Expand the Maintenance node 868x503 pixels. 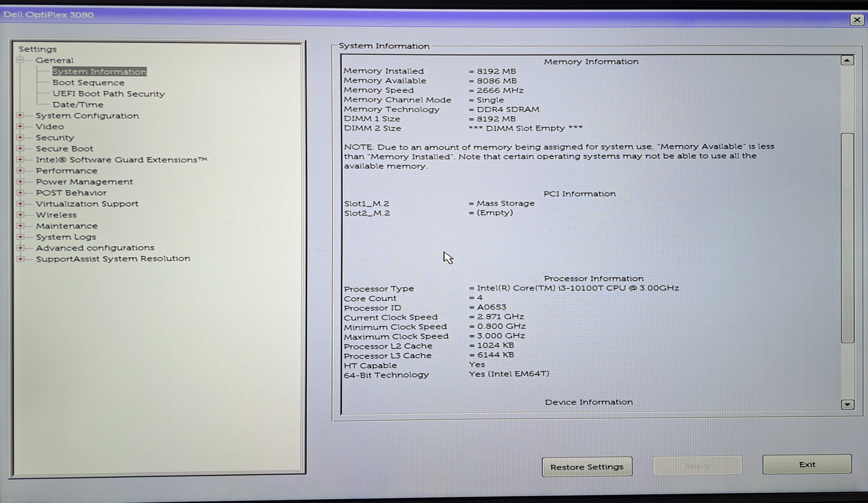click(x=20, y=226)
